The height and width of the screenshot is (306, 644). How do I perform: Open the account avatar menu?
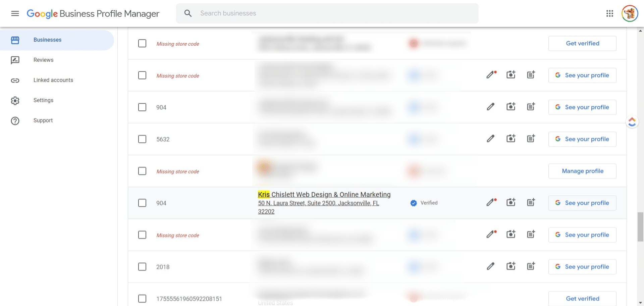click(630, 13)
